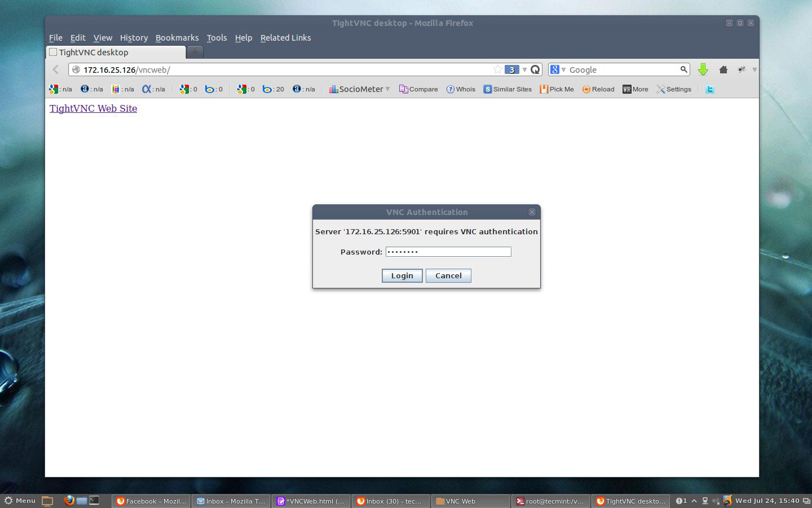
Task: Go to Firefox home page icon
Action: [x=723, y=69]
